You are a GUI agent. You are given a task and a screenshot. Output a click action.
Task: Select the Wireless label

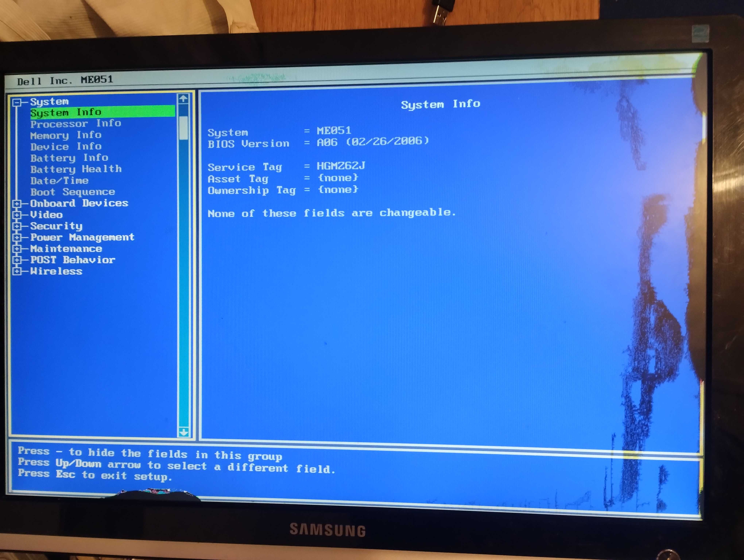56,271
